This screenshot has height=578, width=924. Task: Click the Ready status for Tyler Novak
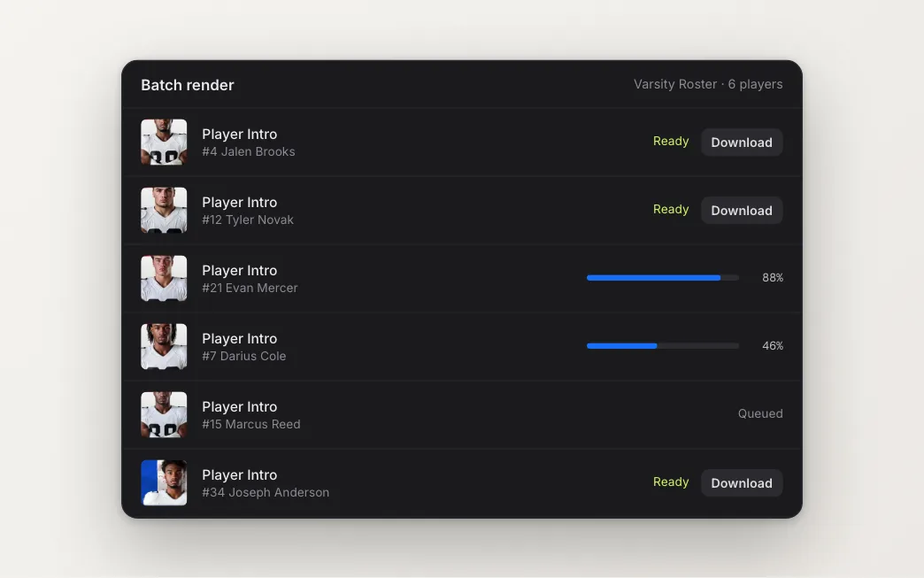[x=671, y=210]
